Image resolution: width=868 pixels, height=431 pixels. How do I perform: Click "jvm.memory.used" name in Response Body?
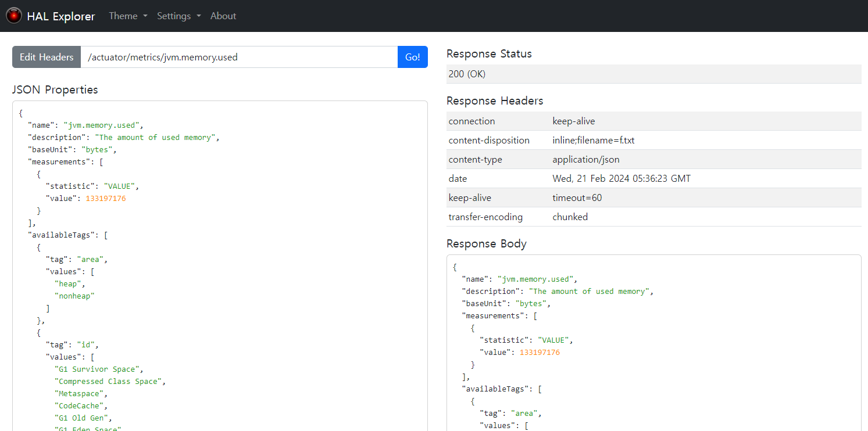535,279
